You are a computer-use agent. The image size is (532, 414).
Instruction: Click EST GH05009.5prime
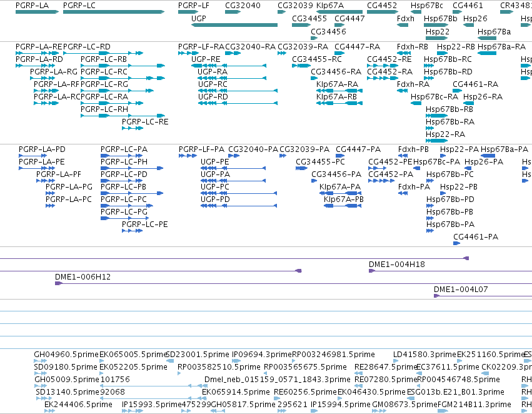(x=41, y=386)
